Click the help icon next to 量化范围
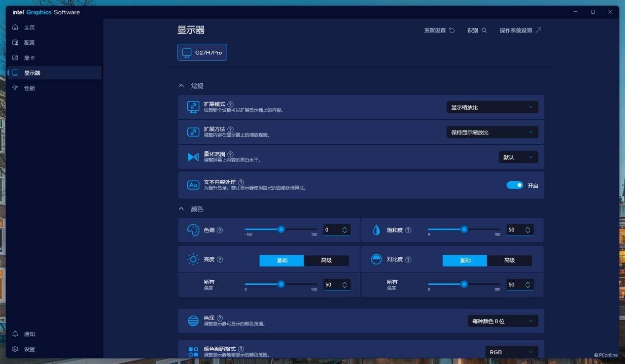625x364 pixels. (230, 154)
